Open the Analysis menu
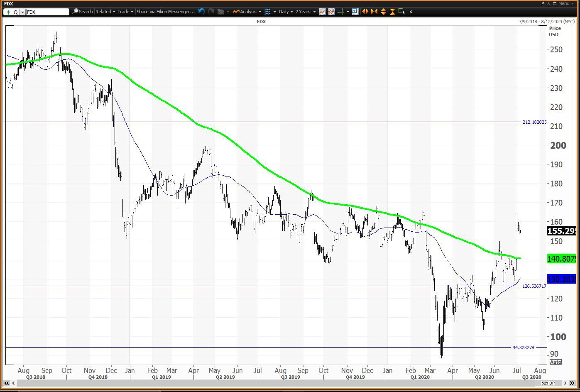Viewport: 580px width, 392px height. coord(247,12)
